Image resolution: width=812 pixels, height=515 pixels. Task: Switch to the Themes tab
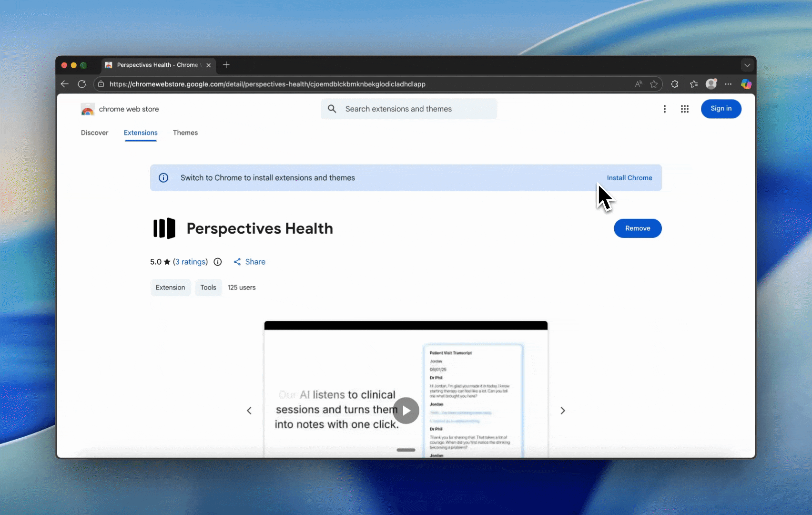(x=185, y=133)
